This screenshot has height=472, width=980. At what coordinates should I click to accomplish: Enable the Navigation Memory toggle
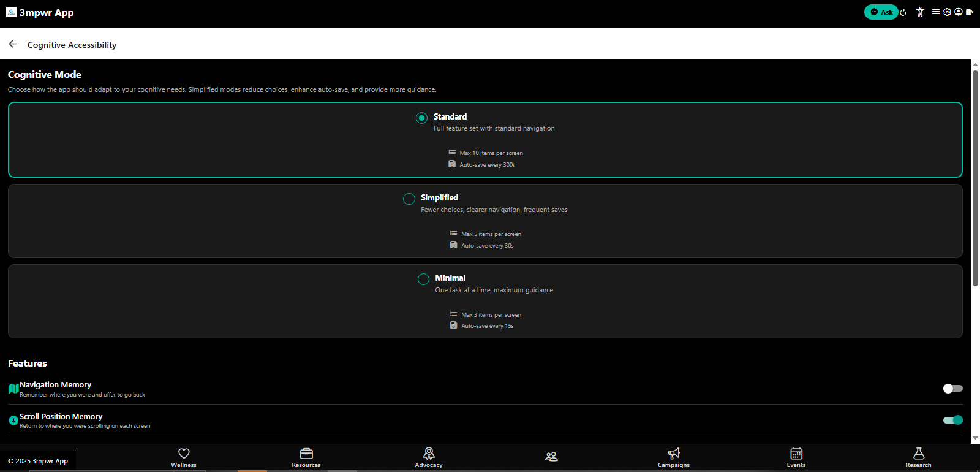click(x=952, y=388)
